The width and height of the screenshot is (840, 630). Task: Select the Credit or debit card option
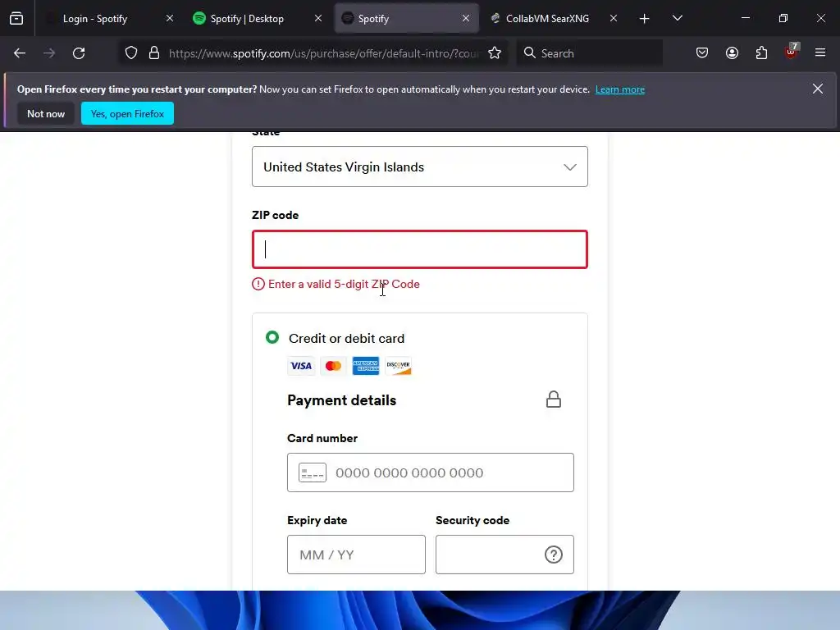(x=272, y=337)
